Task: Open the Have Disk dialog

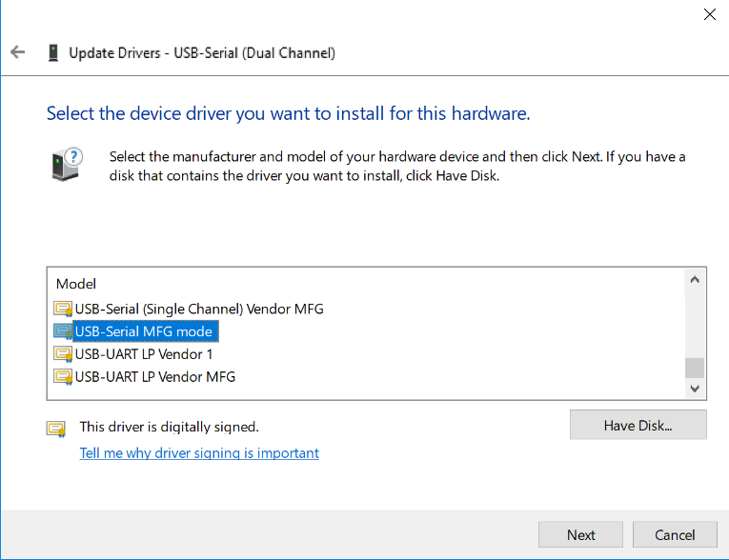Action: click(x=638, y=425)
